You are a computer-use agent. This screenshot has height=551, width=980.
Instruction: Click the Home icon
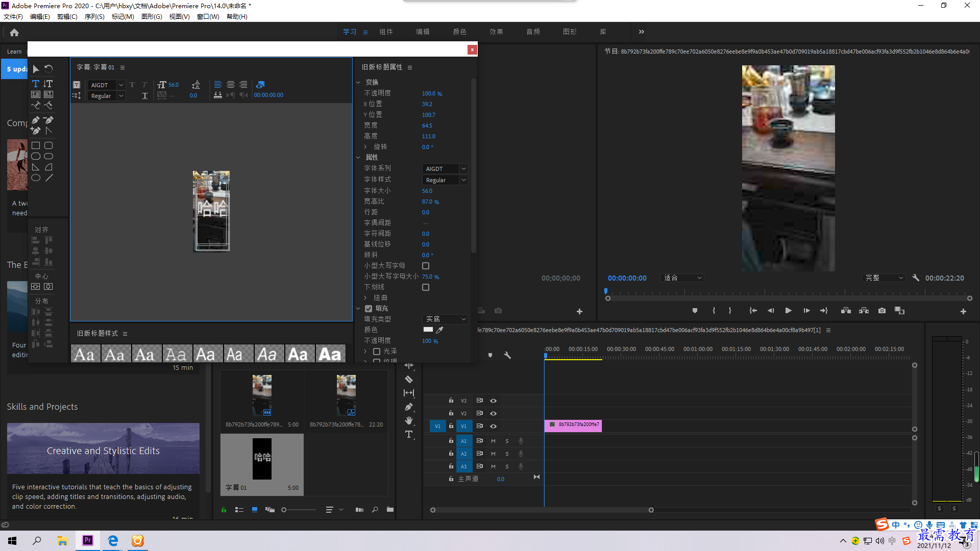(x=14, y=33)
